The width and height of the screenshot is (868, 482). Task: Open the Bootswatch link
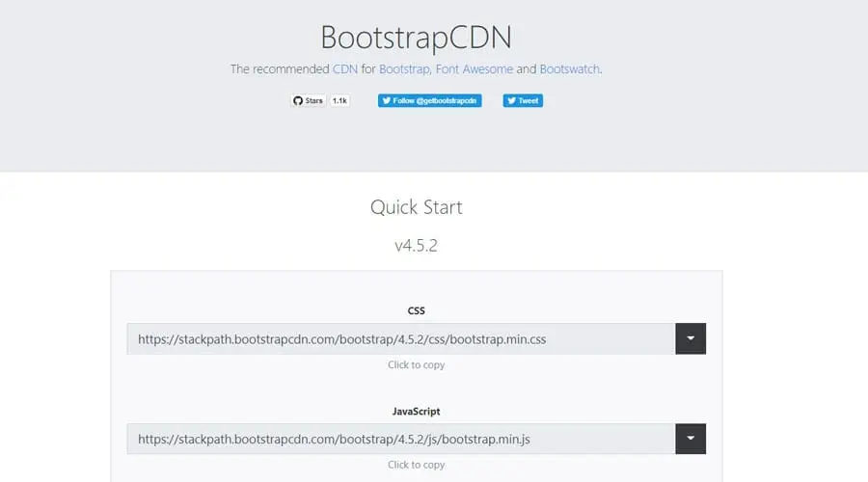point(570,69)
